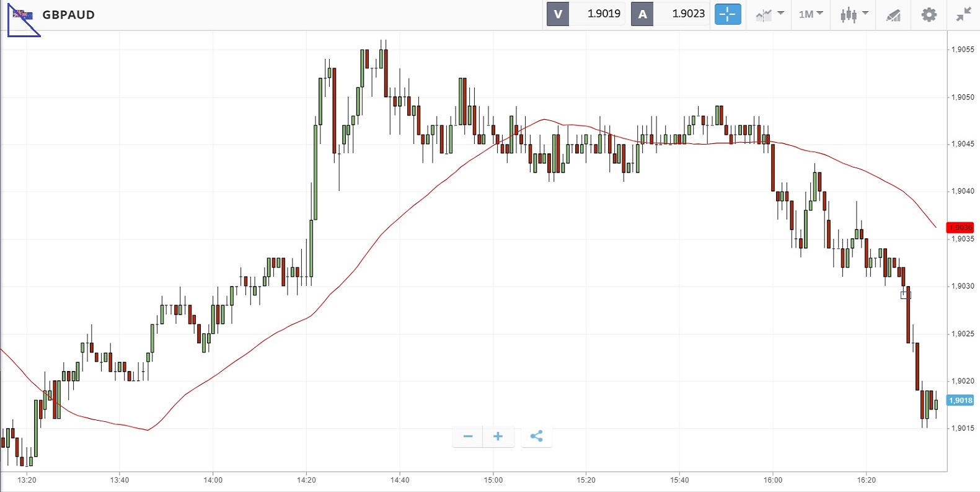The image size is (980, 492).
Task: Toggle the blue crosshair cursor button
Action: [x=728, y=14]
